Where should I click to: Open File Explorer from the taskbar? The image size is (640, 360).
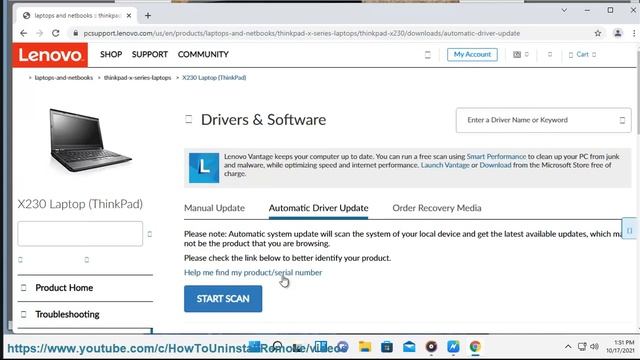pos(365,347)
